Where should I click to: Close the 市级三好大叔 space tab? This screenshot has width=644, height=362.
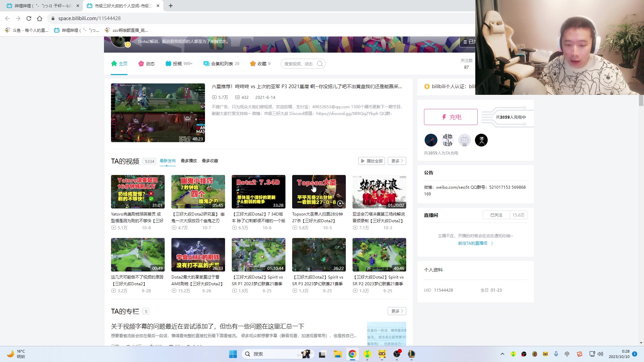coord(158,6)
